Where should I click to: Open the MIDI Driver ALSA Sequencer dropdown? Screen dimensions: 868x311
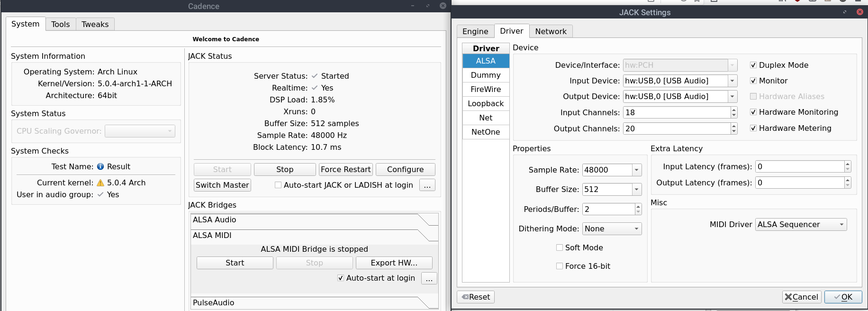coord(841,224)
